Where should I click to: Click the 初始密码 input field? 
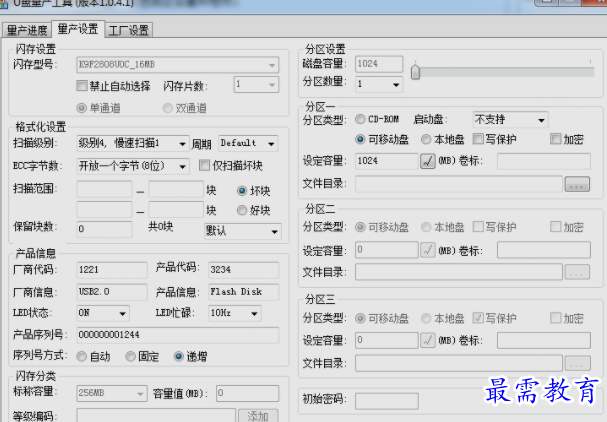[387, 401]
